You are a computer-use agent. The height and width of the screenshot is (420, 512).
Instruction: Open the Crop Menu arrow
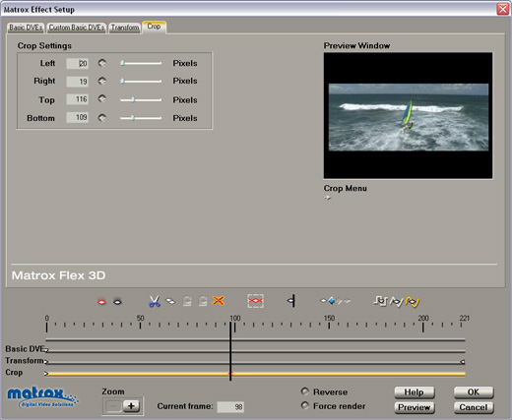point(328,198)
